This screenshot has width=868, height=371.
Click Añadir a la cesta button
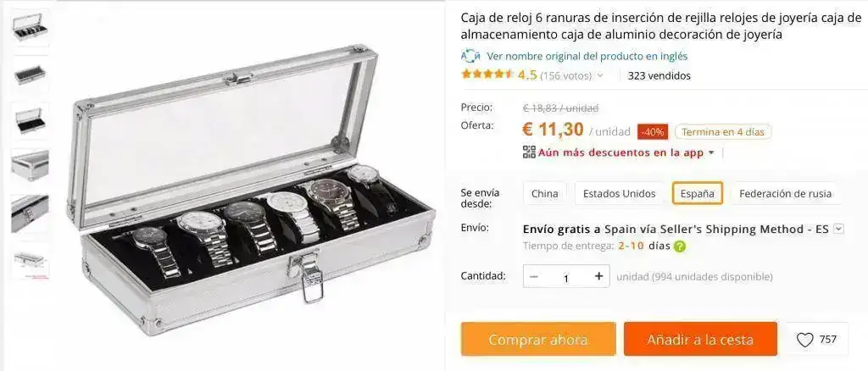[x=700, y=340]
